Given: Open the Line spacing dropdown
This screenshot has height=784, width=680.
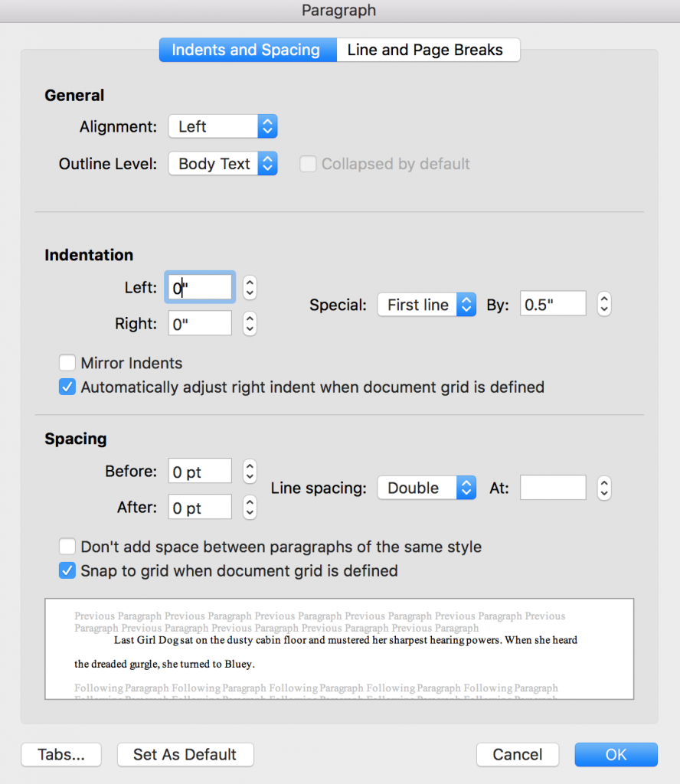Looking at the screenshot, I should [426, 488].
